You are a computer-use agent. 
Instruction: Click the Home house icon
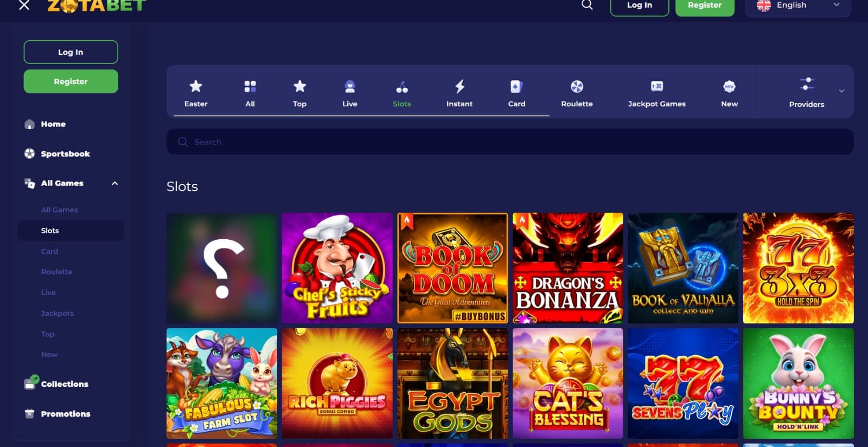(29, 124)
